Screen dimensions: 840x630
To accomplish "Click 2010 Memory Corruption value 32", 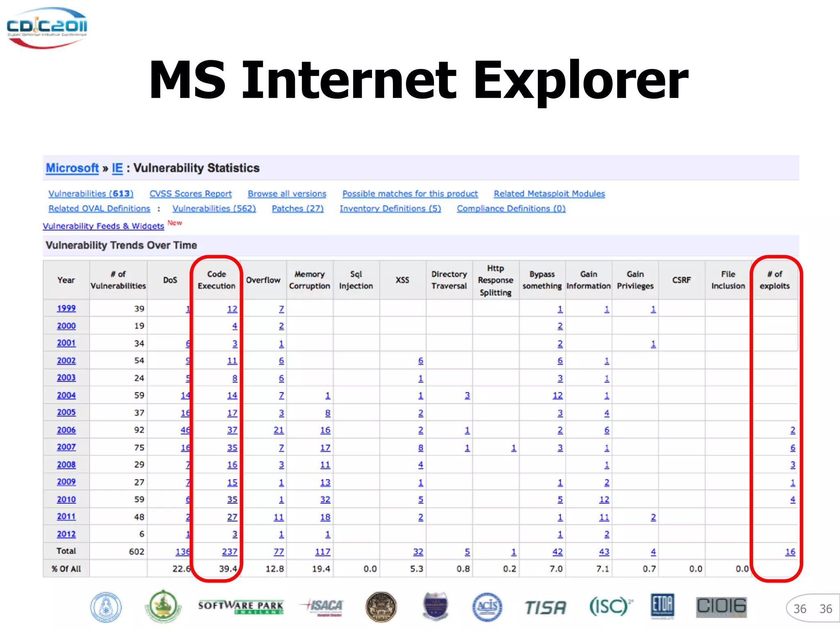I will pyautogui.click(x=325, y=500).
